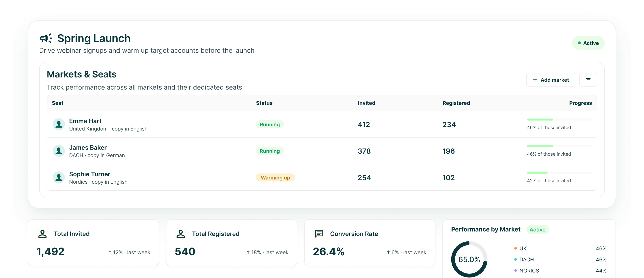Click the 540 Total Registered value
Image resolution: width=644 pixels, height=278 pixels.
tap(185, 252)
